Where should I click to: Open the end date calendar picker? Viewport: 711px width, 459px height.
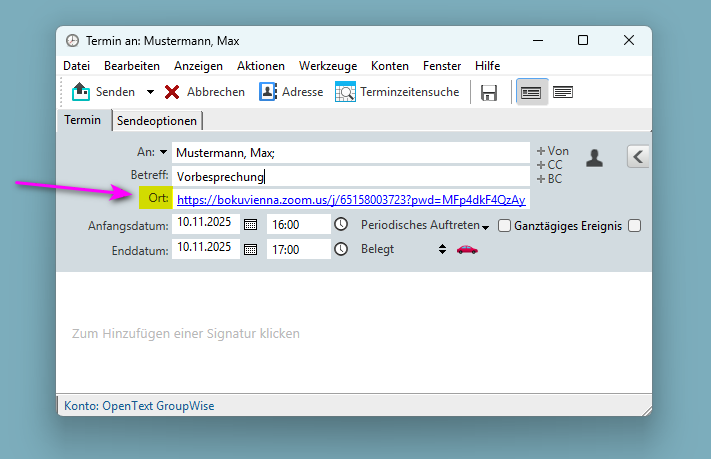pyautogui.click(x=251, y=249)
